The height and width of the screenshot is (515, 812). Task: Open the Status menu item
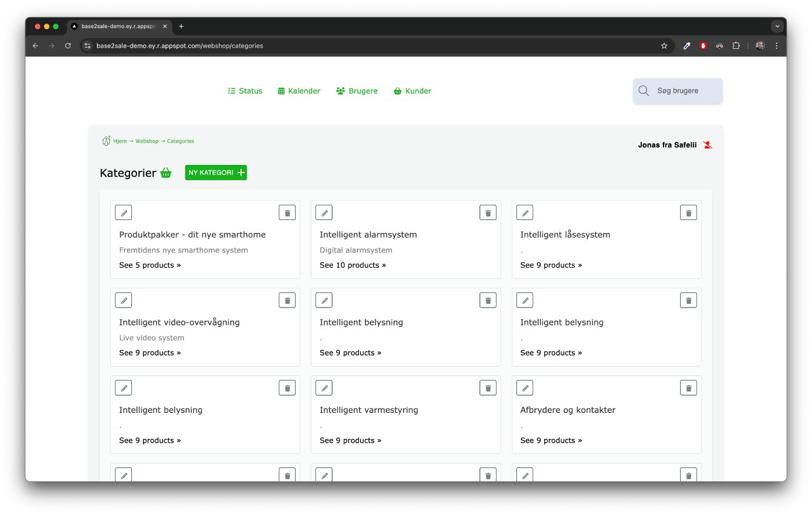coord(245,91)
